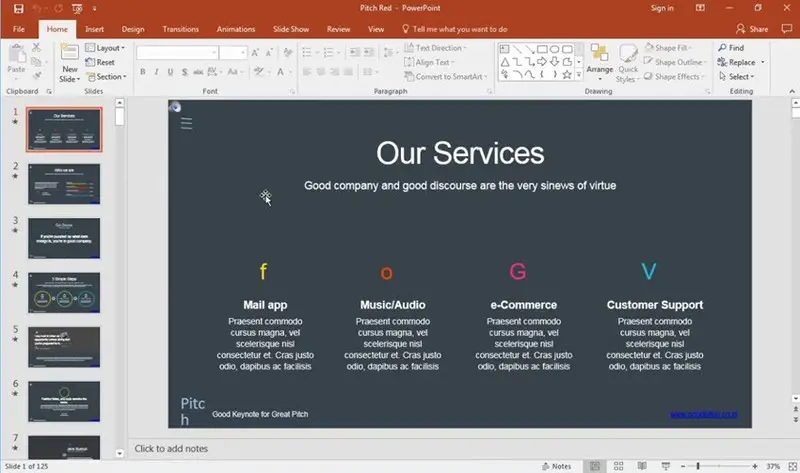Click the Cut scissors icon
The image size is (800, 473).
point(36,47)
